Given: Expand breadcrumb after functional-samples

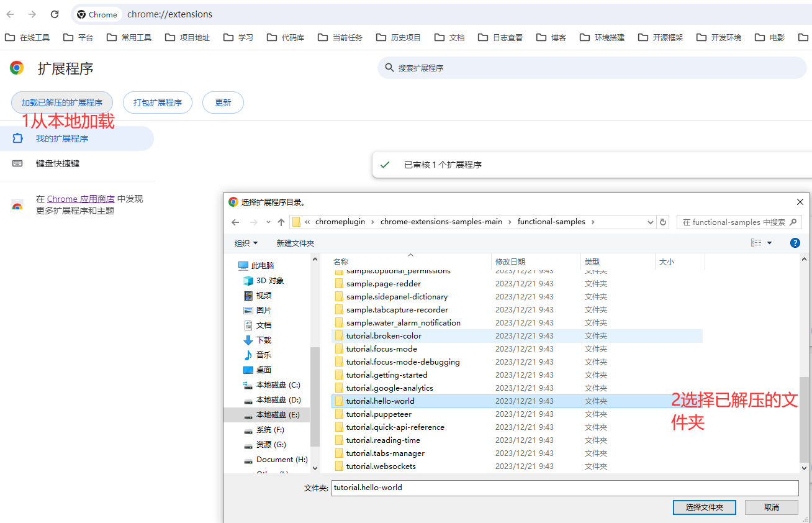Looking at the screenshot, I should tap(593, 222).
